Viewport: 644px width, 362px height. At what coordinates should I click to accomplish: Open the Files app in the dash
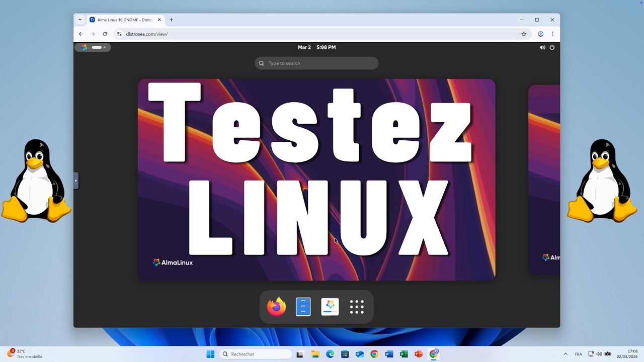click(303, 307)
